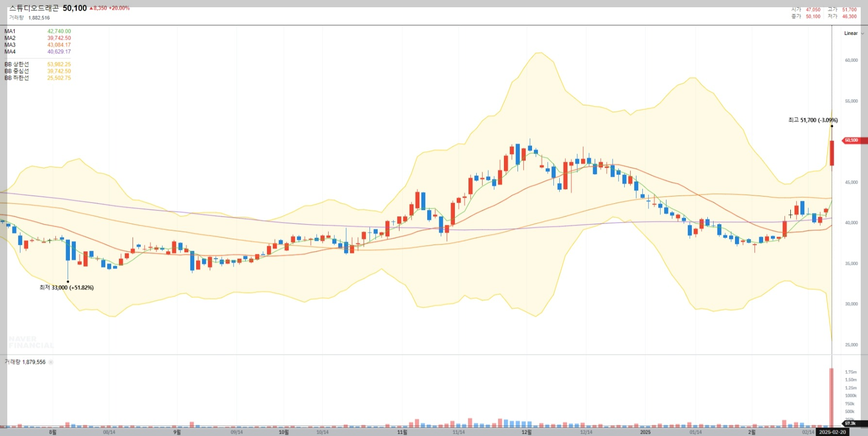The width and height of the screenshot is (868, 436).
Task: Click the 08/14 date label on the time axis
Action: [x=109, y=432]
